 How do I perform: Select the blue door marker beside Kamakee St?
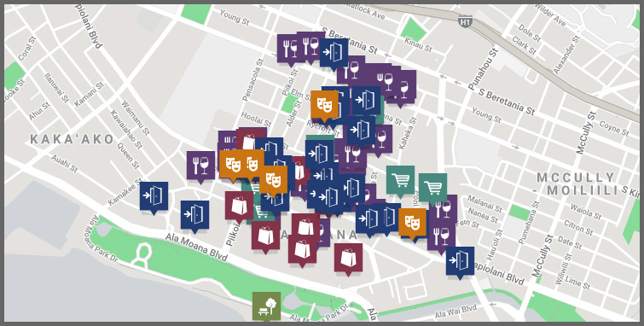click(x=154, y=197)
